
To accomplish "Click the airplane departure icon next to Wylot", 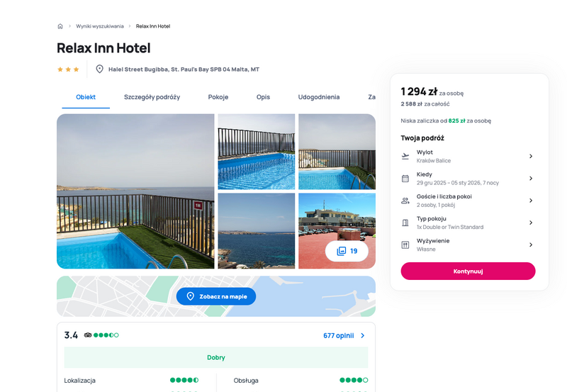I will (x=405, y=156).
